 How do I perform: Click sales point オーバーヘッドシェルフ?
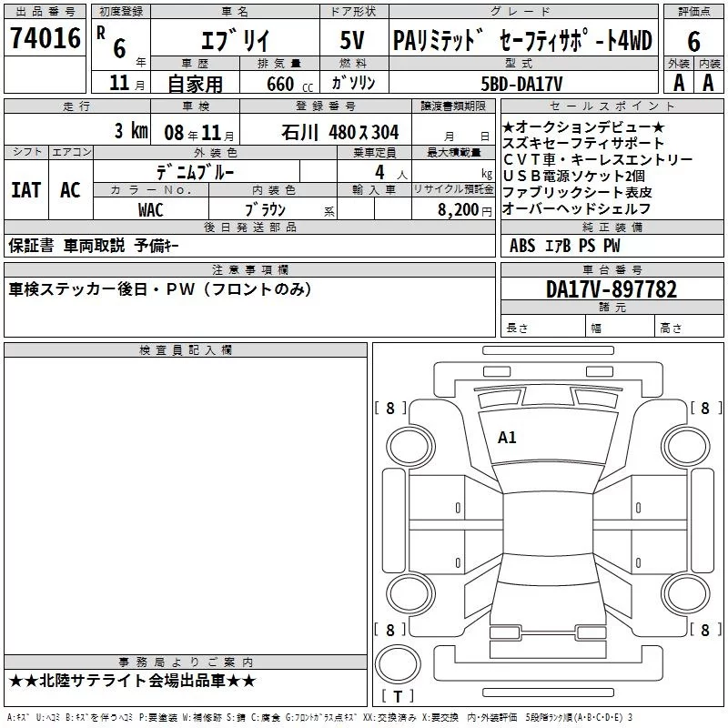576,208
